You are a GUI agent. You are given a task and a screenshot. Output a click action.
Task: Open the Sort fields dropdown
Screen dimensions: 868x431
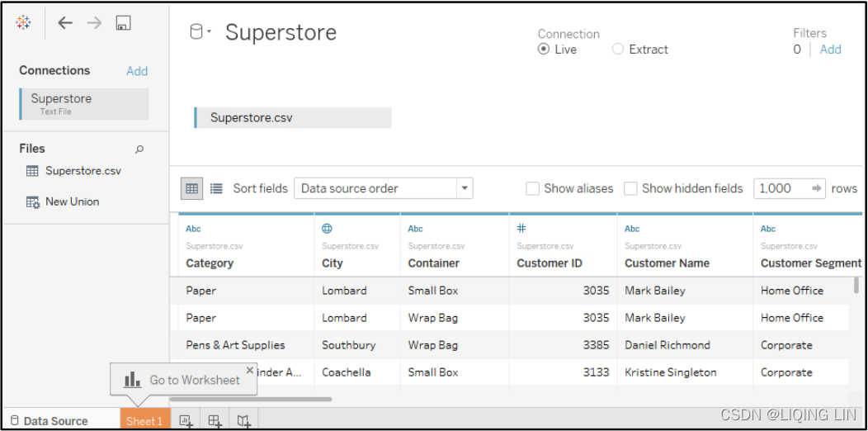pyautogui.click(x=384, y=188)
